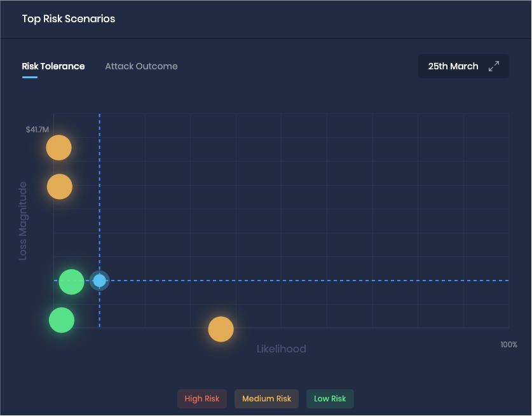
Task: Click the topmost orange risk bubble
Action: tap(58, 148)
